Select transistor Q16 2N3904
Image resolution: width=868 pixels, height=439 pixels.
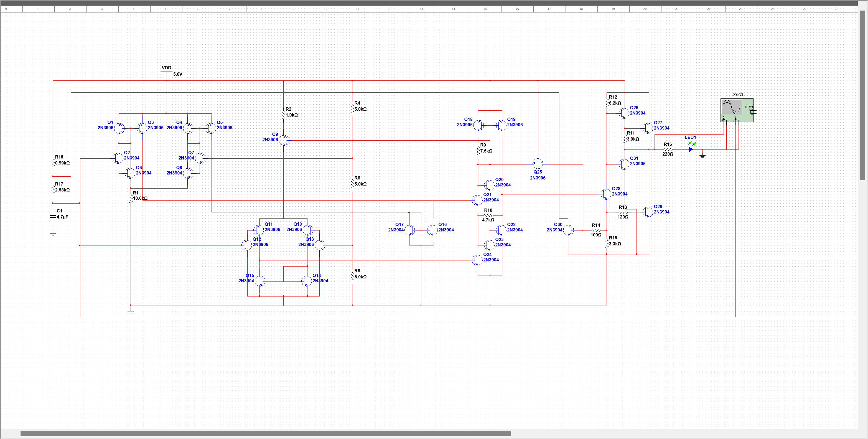pos(432,230)
